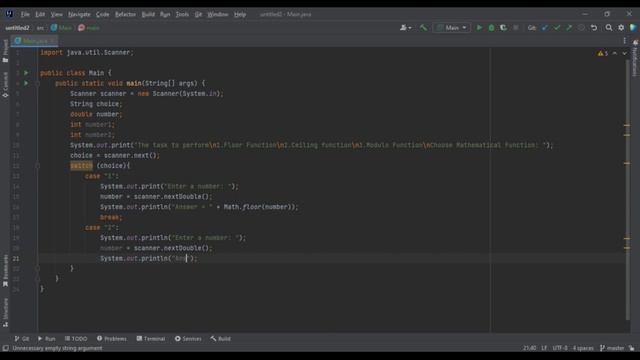Viewport: 640px width, 360px height.
Task: Jump to next highlighted error arrow
Action: click(x=624, y=53)
